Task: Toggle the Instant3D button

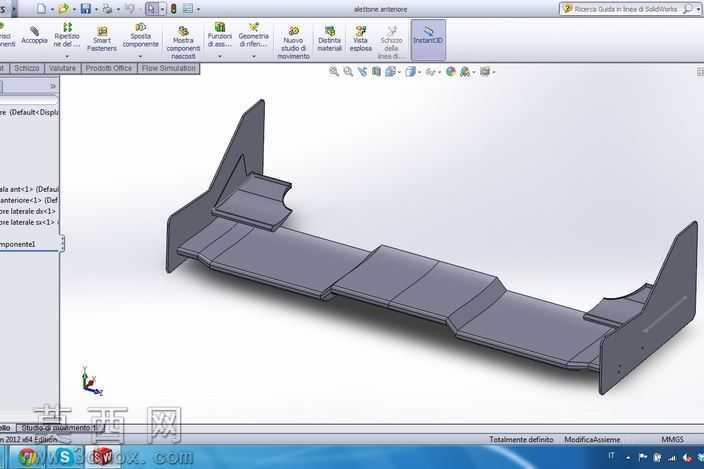Action: 428,39
